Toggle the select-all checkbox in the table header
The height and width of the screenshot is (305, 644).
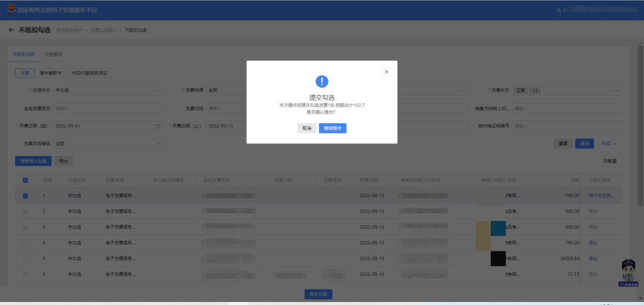coord(25,180)
